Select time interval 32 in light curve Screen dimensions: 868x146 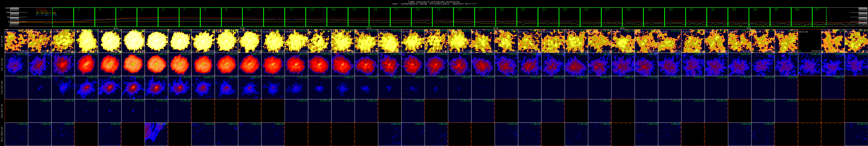pyautogui.click(x=717, y=17)
